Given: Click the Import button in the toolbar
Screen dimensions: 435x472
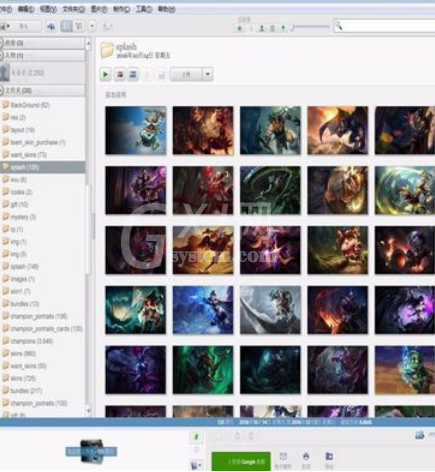Looking at the screenshot, I should pos(21,26).
